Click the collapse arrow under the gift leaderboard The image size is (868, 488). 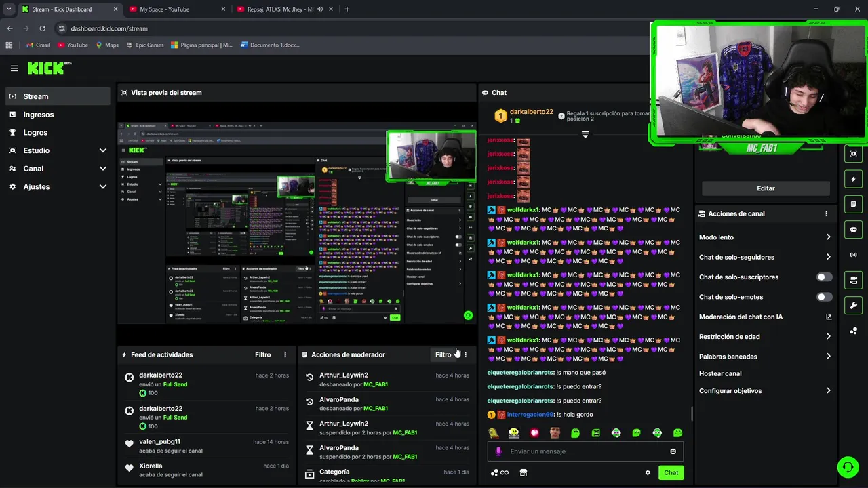(585, 134)
